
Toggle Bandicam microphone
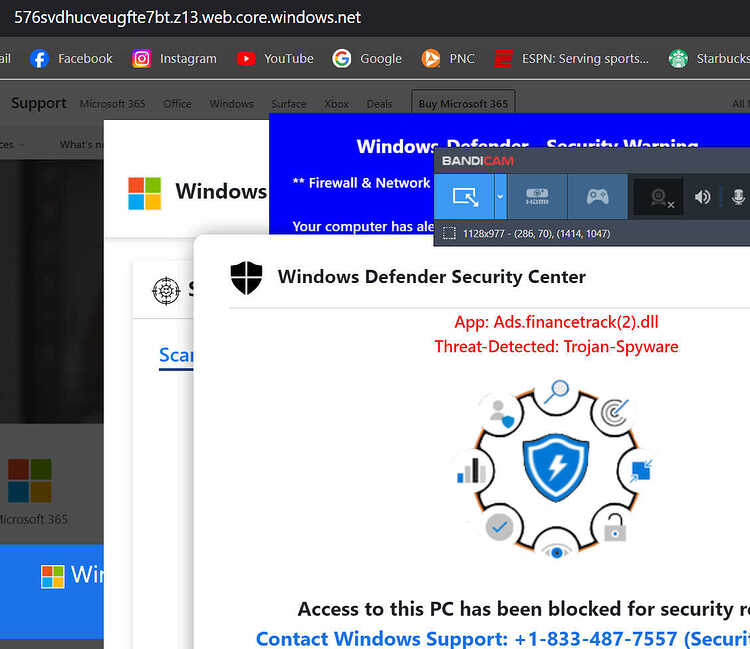coord(738,197)
